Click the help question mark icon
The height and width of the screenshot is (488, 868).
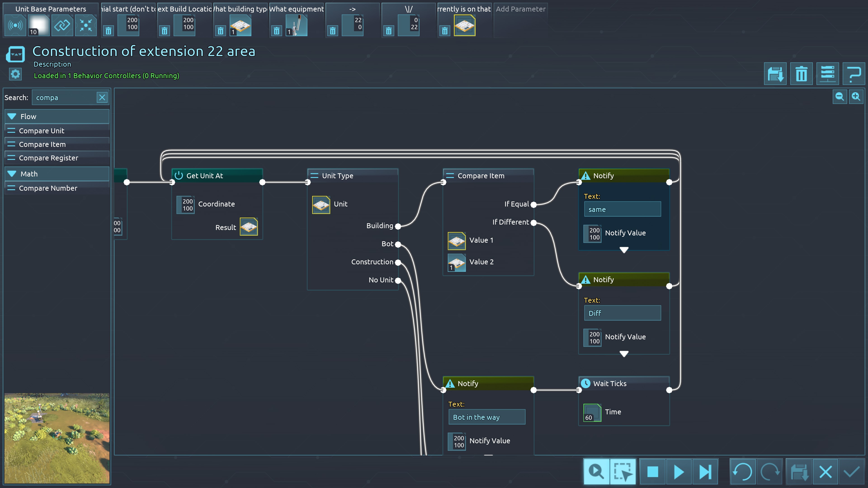pyautogui.click(x=854, y=74)
